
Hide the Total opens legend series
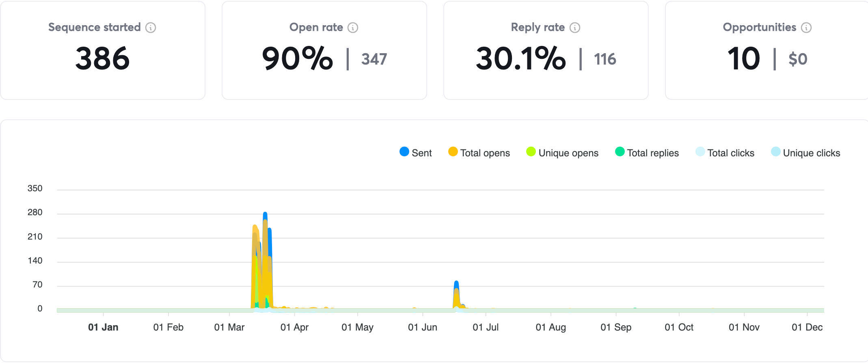pyautogui.click(x=479, y=153)
